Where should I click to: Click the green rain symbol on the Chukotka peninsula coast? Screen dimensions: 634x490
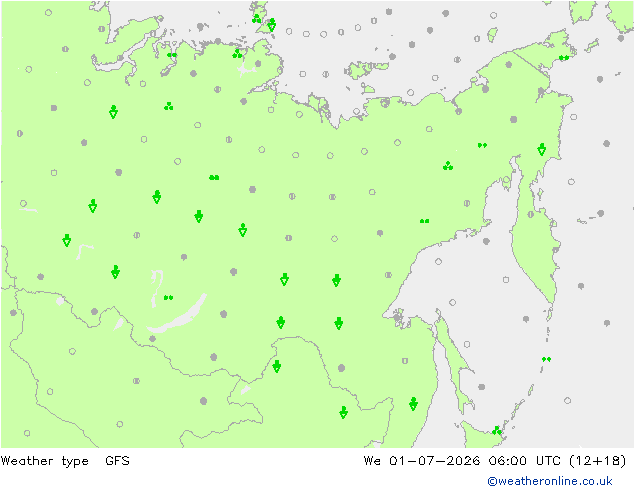pos(564,58)
